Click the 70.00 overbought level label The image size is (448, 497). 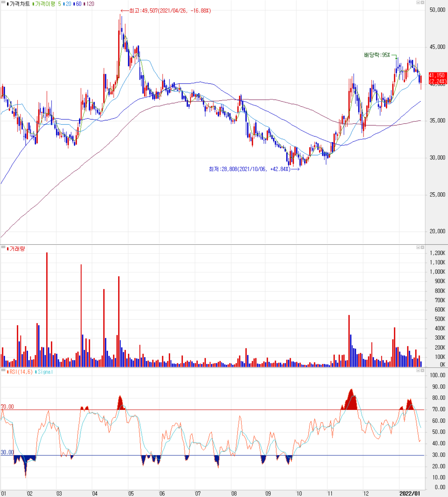click(x=7, y=407)
